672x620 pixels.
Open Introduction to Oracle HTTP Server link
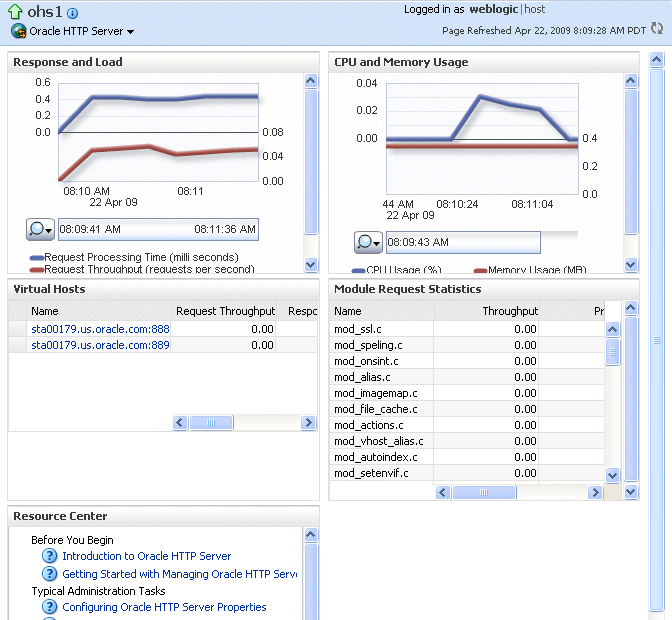(x=147, y=556)
